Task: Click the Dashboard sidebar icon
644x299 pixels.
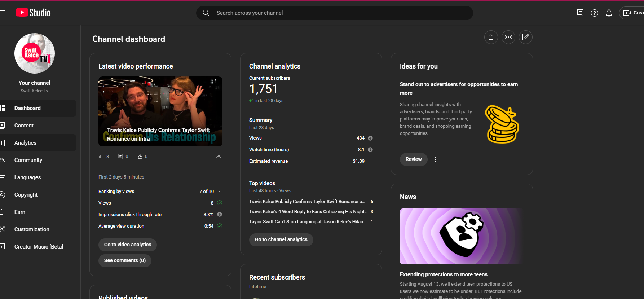Action: point(2,108)
